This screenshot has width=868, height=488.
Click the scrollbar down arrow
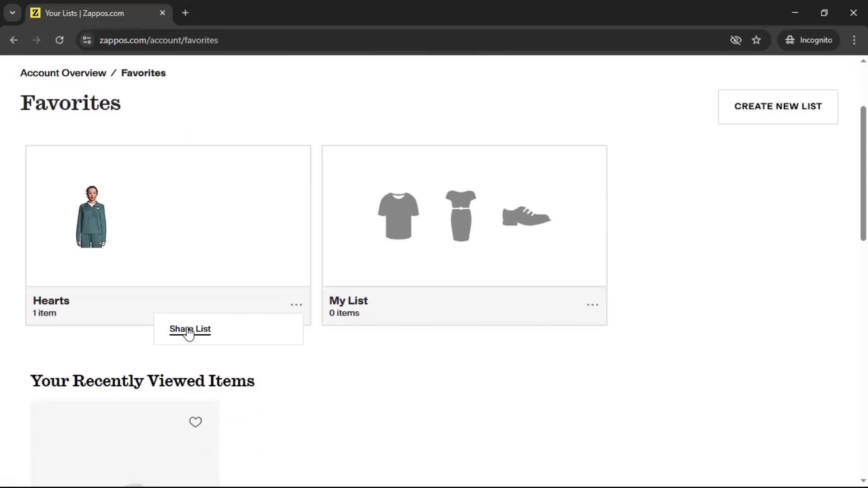point(863,481)
